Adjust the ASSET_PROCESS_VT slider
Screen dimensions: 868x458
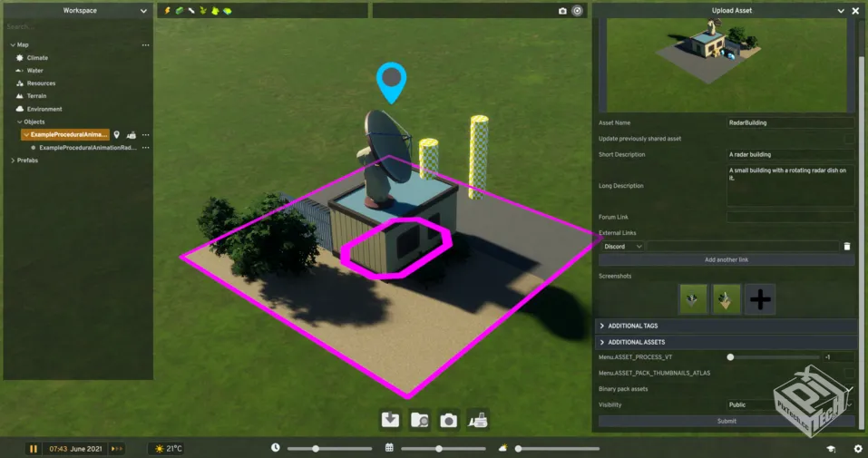775,357
